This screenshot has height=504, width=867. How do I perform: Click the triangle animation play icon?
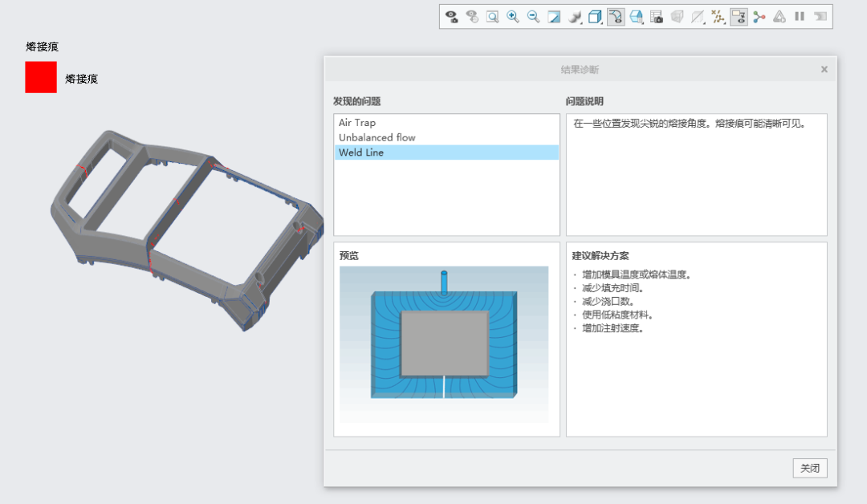coord(779,17)
